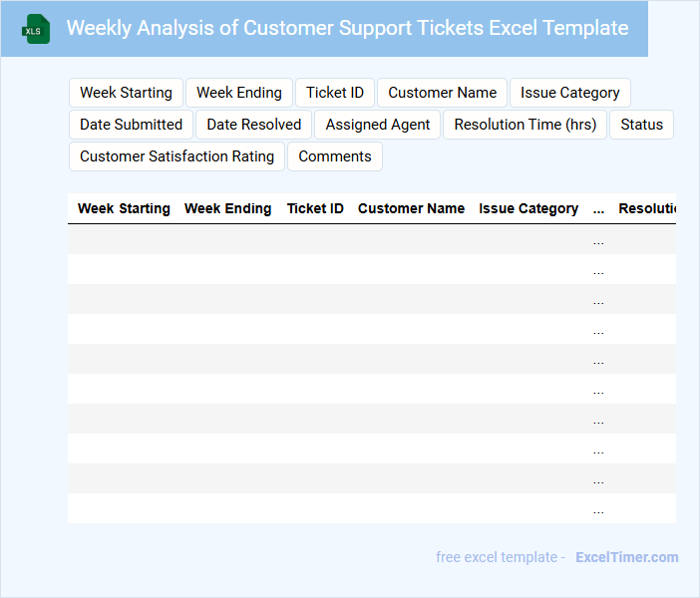The height and width of the screenshot is (598, 700).
Task: Select the Week Starting tag
Action: click(126, 93)
